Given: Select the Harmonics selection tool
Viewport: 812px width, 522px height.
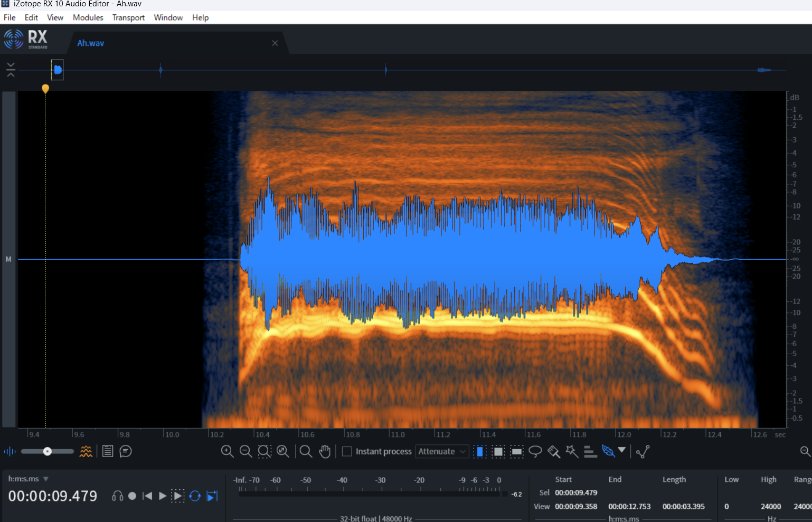Looking at the screenshot, I should (590, 451).
